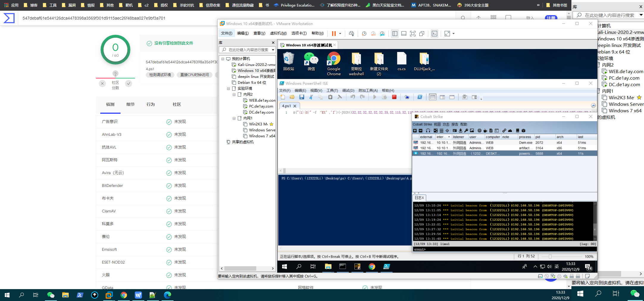This screenshot has width=644, height=301.
Task: Toggle the VMware library sidebar view button
Action: pos(395,34)
